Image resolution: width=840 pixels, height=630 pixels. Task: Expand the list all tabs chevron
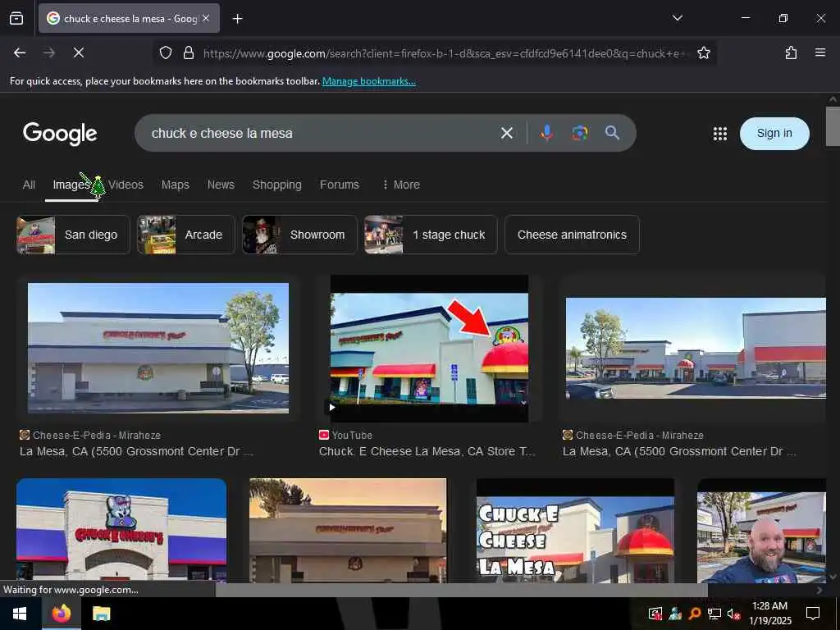click(677, 18)
